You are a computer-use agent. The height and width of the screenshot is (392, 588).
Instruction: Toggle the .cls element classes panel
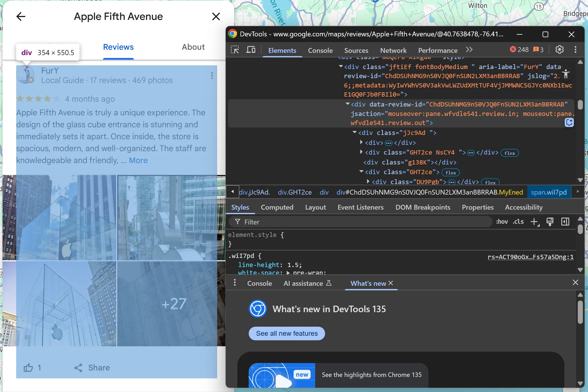[518, 222]
